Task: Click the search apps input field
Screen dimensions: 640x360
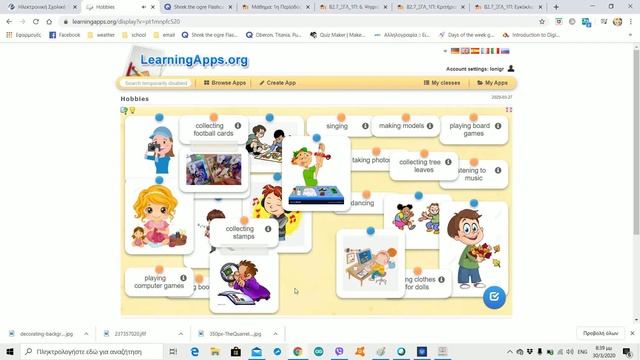Action: (156, 83)
